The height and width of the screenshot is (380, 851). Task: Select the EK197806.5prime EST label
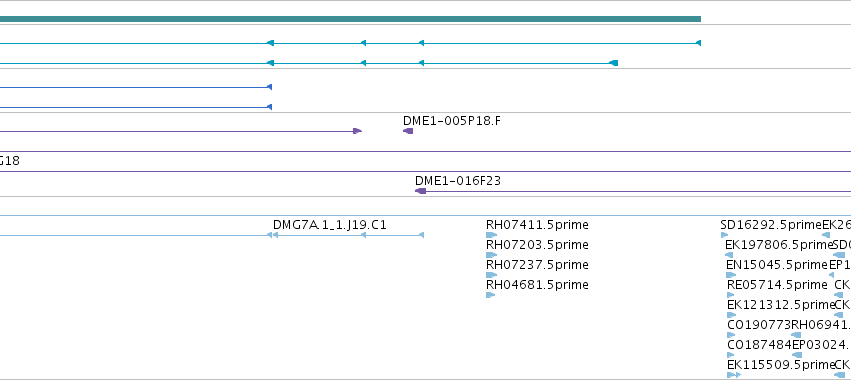(x=779, y=245)
